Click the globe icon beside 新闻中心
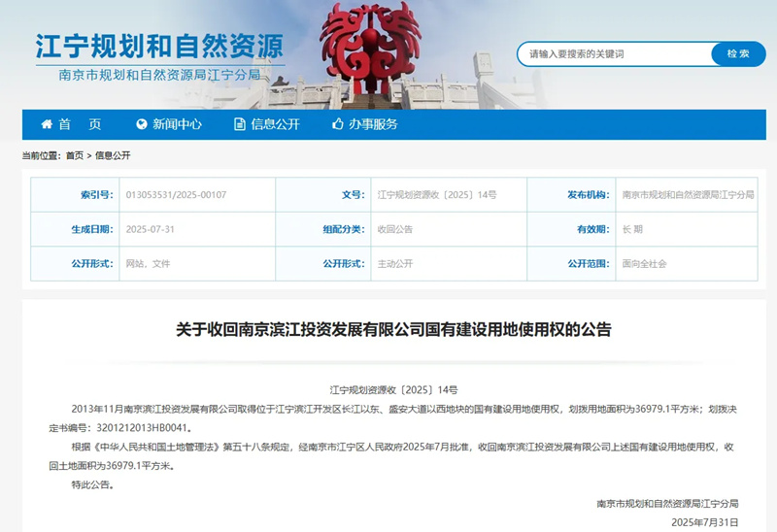Screen dimensions: 777x532 [x=142, y=124]
